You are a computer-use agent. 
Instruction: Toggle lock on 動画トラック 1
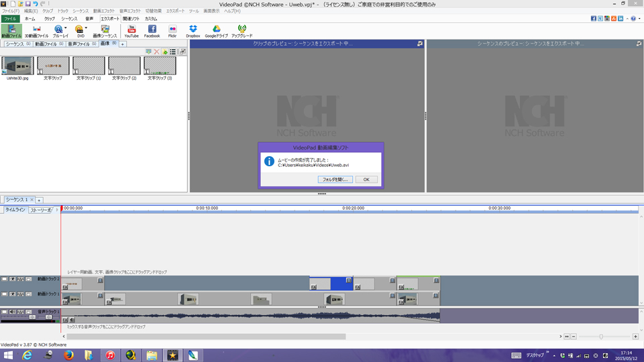[29, 294]
